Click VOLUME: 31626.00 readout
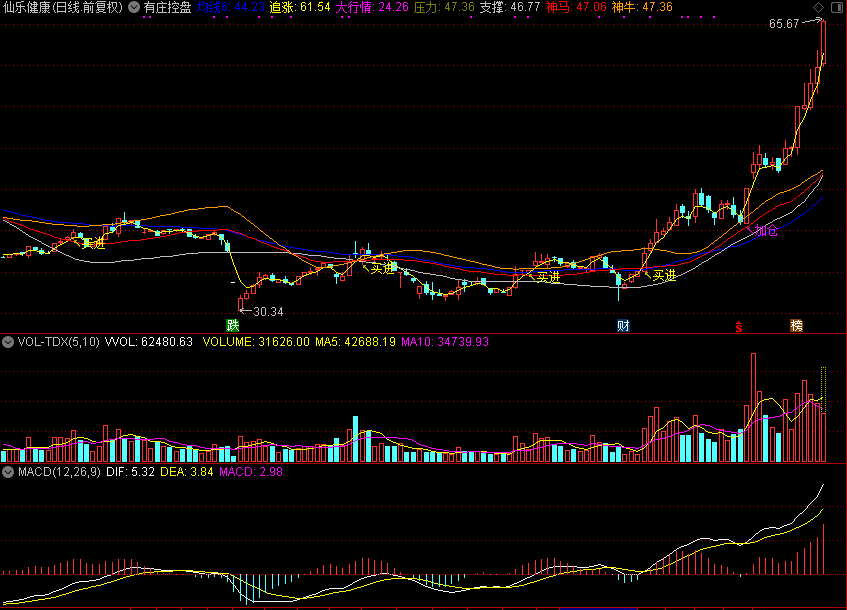This screenshot has height=610, width=847. tap(256, 342)
